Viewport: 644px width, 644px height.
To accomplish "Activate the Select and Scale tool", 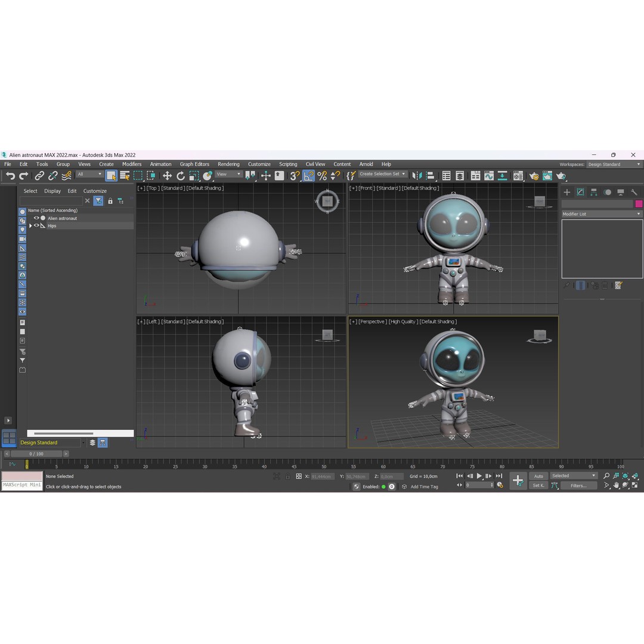I will [194, 176].
